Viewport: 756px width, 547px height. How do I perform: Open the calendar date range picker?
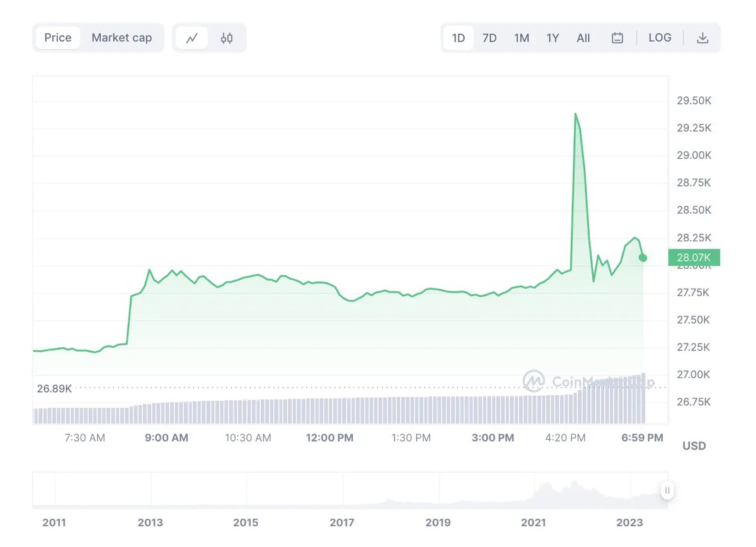617,38
